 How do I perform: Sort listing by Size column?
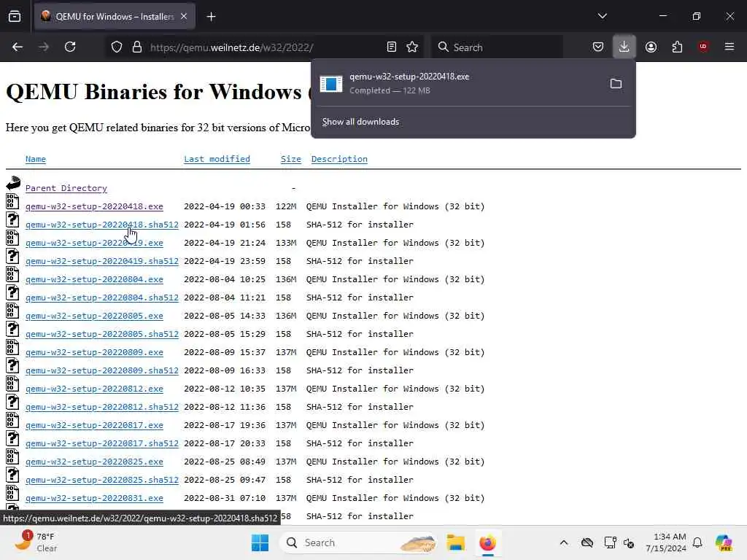[x=290, y=159]
